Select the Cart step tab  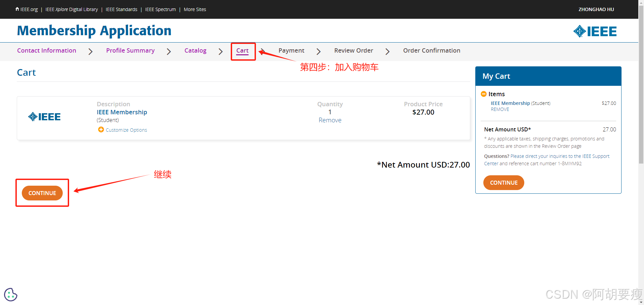(x=242, y=51)
